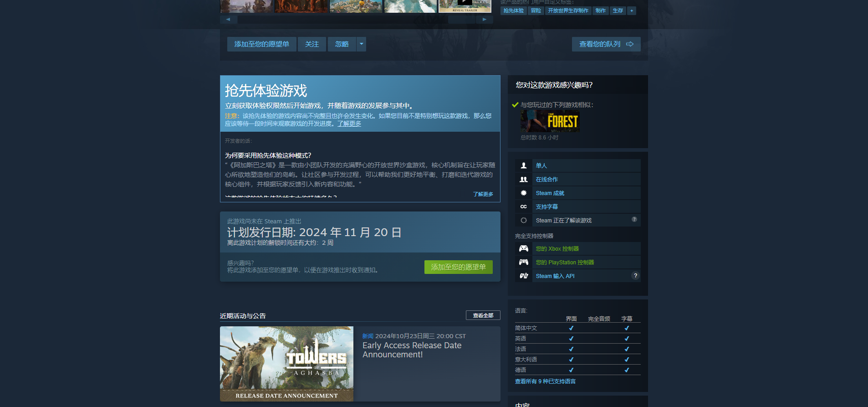Click the Steam achievements star icon
This screenshot has height=407, width=868.
point(524,193)
